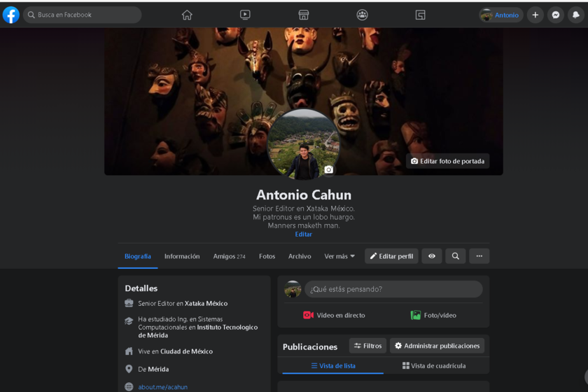This screenshot has height=392, width=588.
Task: Expand the Ver más dropdown
Action: pos(339,256)
